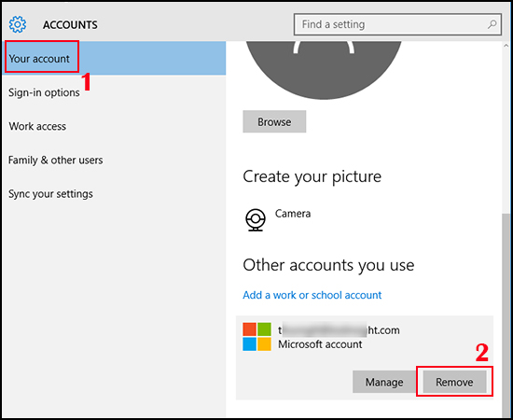Click the Remove button
Viewport: 513px width, 420px height.
click(454, 382)
